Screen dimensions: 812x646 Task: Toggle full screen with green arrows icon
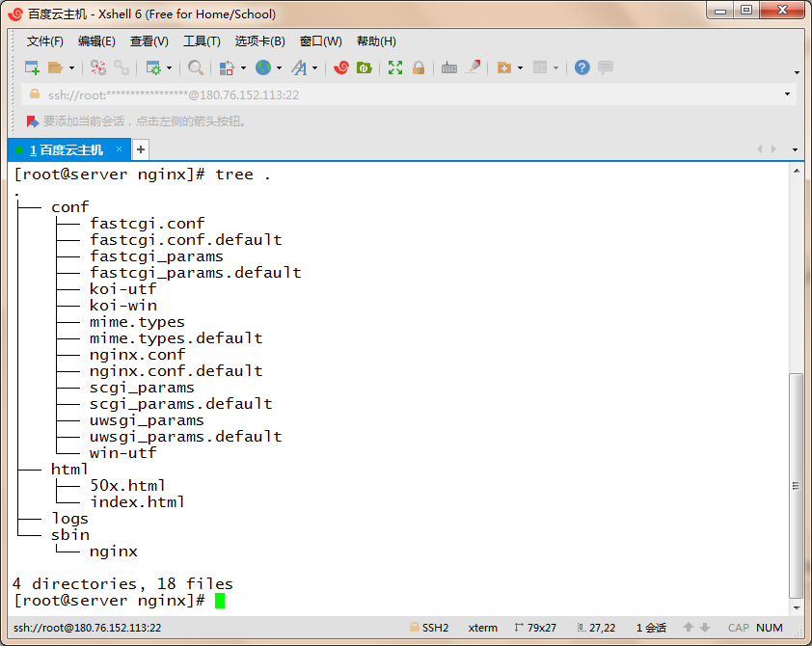(395, 67)
